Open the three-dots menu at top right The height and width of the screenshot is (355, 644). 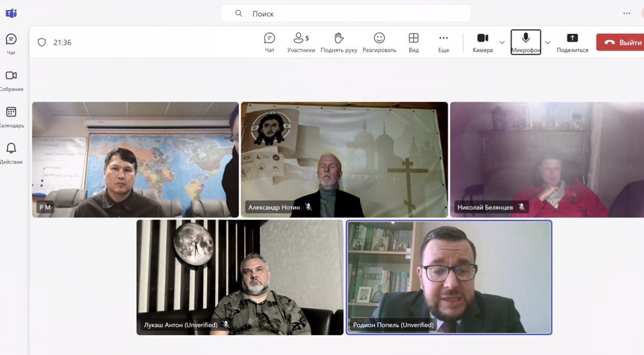pyautogui.click(x=627, y=13)
